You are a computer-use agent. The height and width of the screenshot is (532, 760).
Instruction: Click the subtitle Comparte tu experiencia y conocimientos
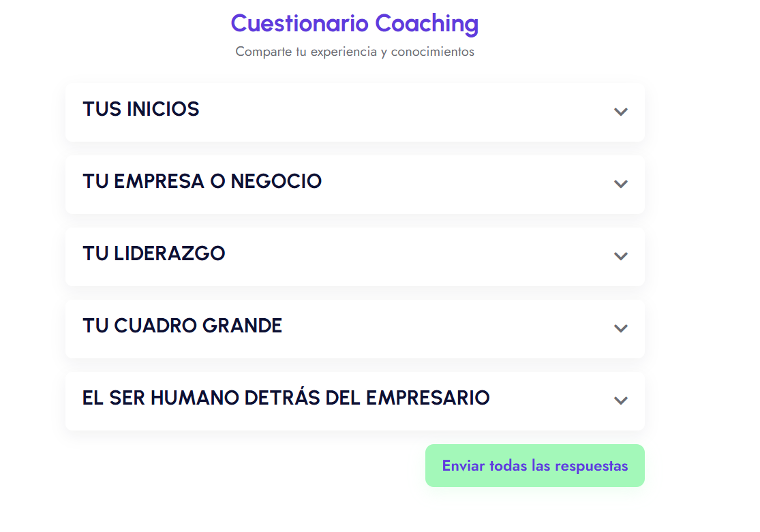(x=354, y=52)
